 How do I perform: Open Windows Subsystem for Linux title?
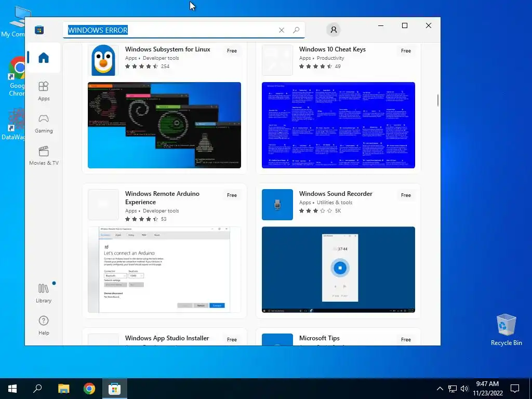pyautogui.click(x=168, y=49)
